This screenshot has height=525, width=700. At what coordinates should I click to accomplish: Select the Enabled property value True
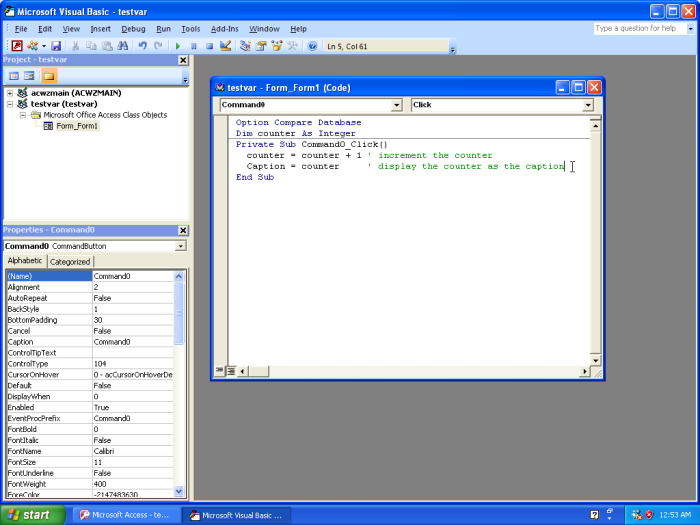point(133,408)
